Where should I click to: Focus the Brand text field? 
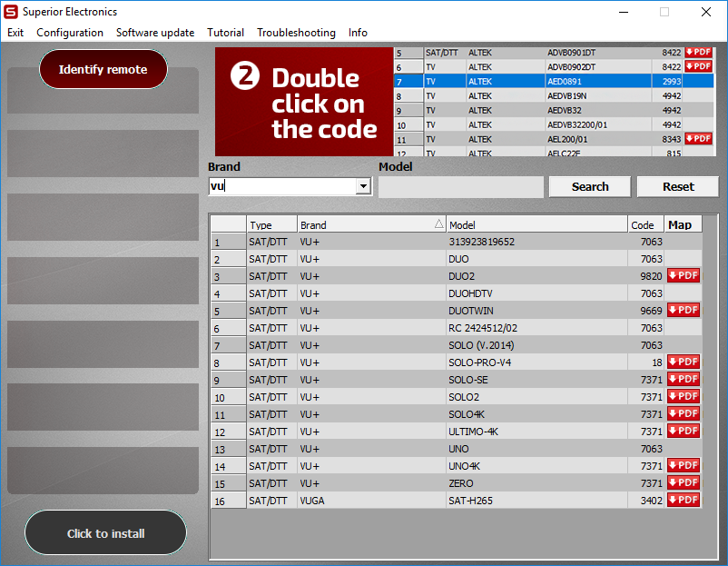pyautogui.click(x=282, y=186)
